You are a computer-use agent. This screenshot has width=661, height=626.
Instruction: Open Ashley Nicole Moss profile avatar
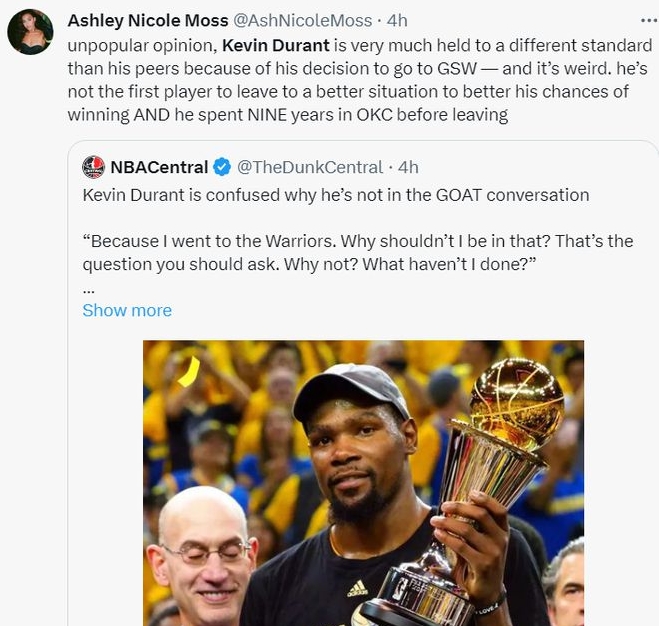point(30,32)
